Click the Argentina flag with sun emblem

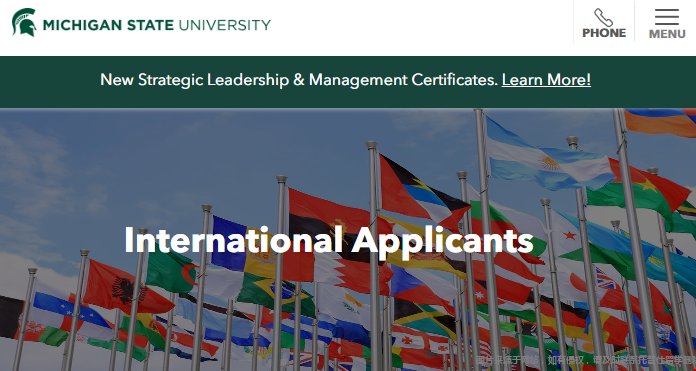[548, 156]
